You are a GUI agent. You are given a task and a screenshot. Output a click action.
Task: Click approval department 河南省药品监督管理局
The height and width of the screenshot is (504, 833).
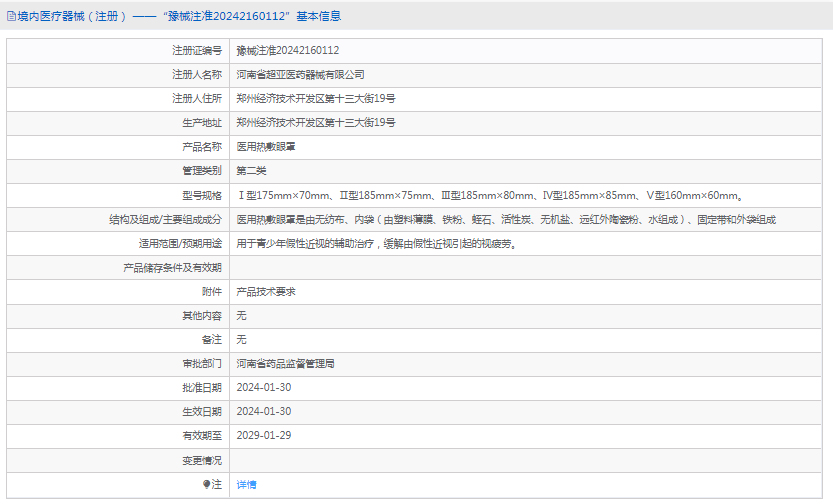285,364
